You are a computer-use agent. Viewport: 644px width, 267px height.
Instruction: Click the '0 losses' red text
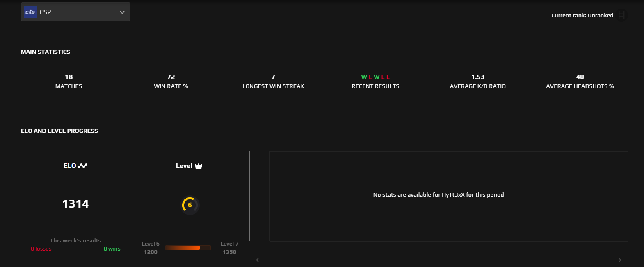coord(41,249)
